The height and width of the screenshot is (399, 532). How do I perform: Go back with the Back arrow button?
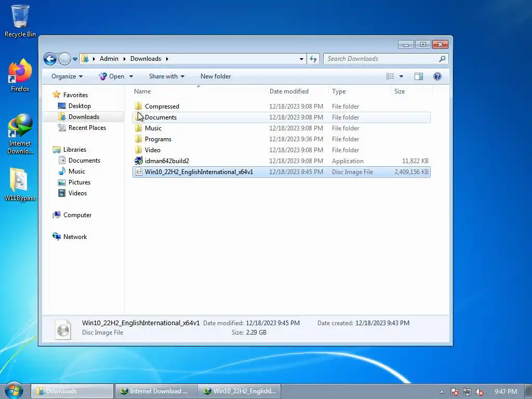[x=50, y=59]
